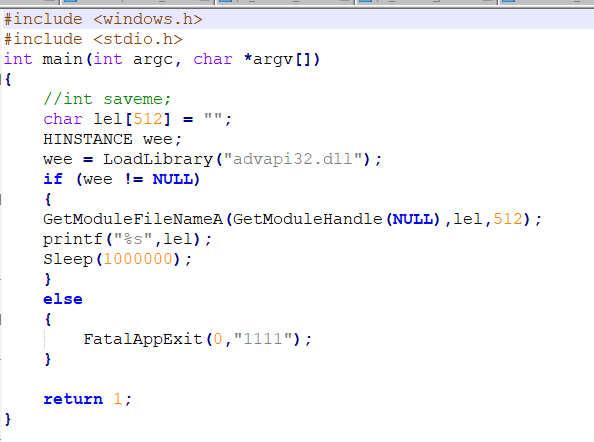Click the commented //int saveme; line
594x442 pixels.
tap(107, 99)
